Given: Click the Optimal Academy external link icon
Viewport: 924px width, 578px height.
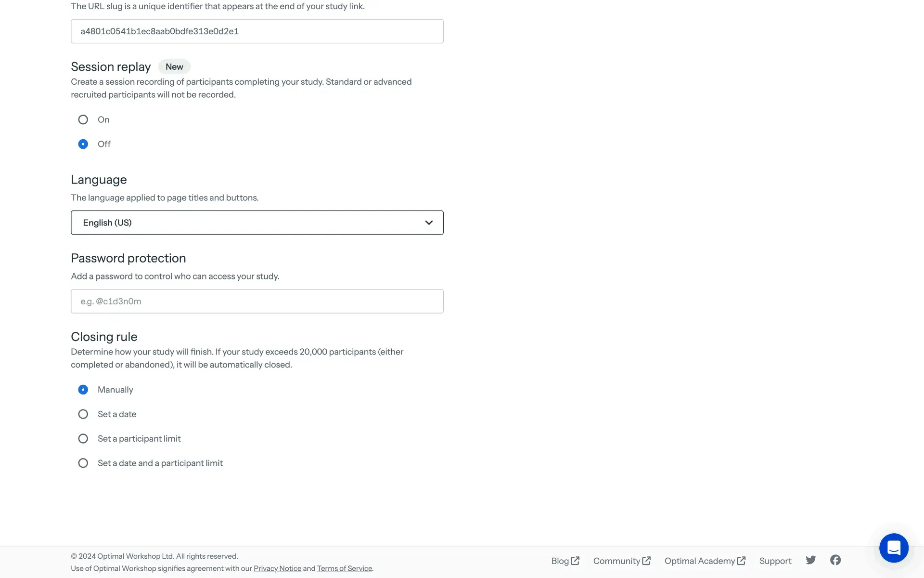Looking at the screenshot, I should coord(741,561).
